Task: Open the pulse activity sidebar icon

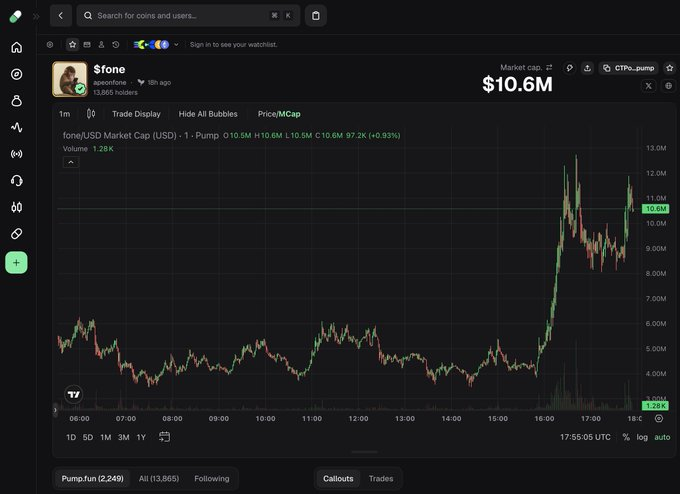Action: (x=16, y=127)
